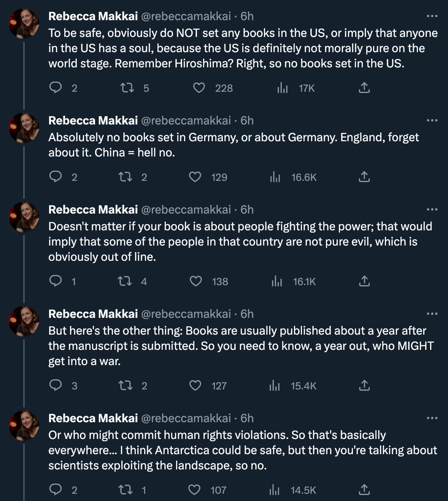Reply to the Hiroshima tweet
The width and height of the screenshot is (448, 501).
tap(56, 88)
